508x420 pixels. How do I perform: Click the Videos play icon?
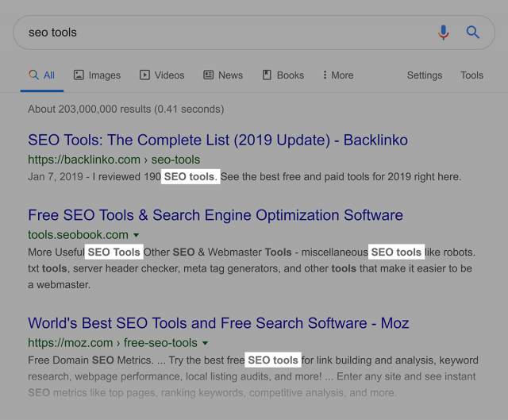click(x=144, y=75)
